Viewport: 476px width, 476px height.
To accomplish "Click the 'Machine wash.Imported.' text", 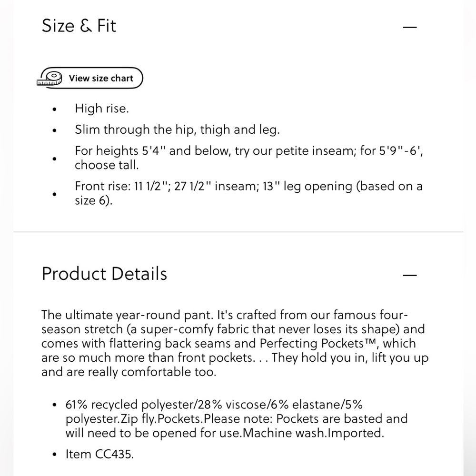I will [313, 433].
